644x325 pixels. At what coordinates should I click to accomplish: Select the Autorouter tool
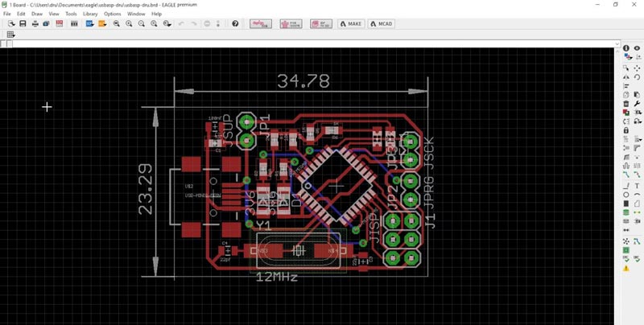pyautogui.click(x=637, y=241)
